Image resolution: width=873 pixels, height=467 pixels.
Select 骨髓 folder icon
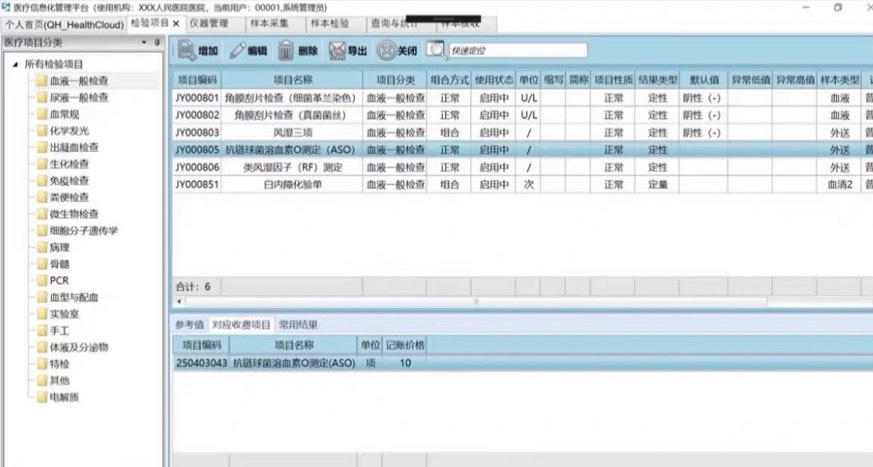coord(42,264)
